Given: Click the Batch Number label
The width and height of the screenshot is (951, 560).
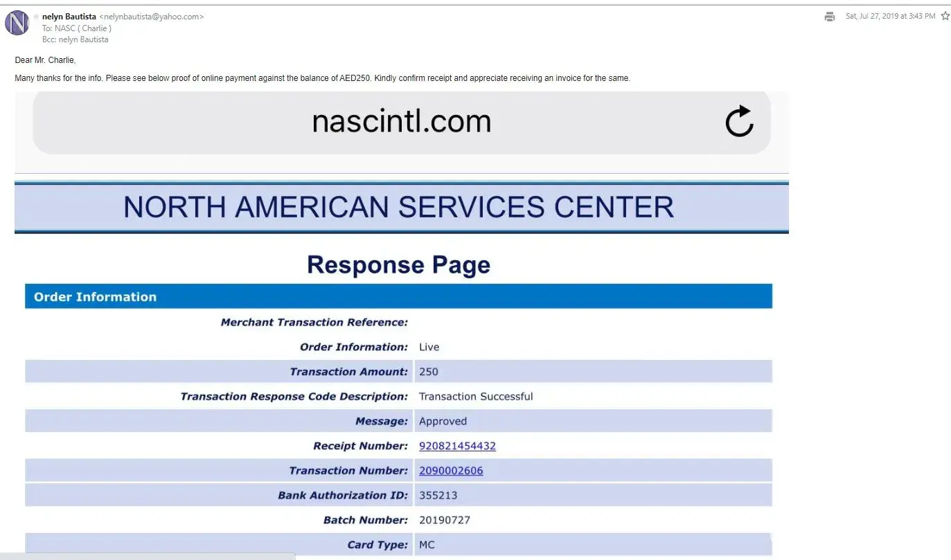Looking at the screenshot, I should 366,521.
